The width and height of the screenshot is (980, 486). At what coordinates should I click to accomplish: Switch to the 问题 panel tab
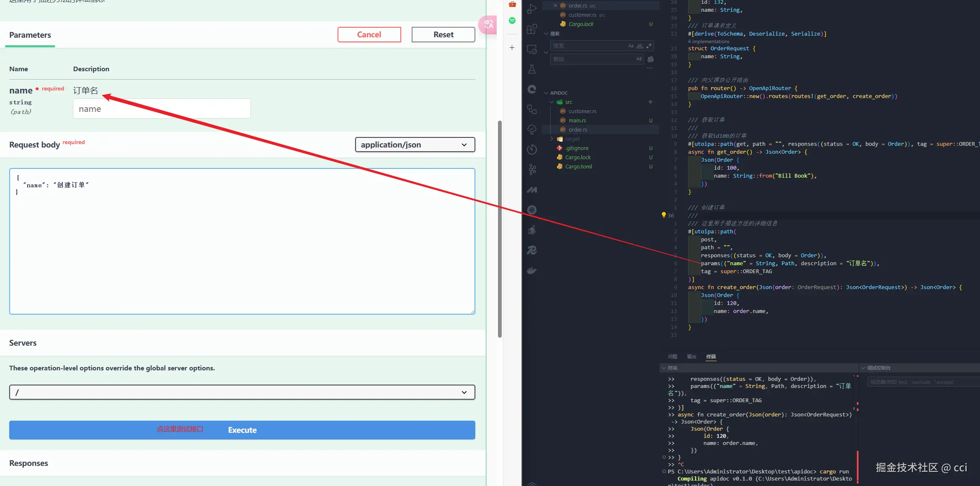tap(673, 357)
